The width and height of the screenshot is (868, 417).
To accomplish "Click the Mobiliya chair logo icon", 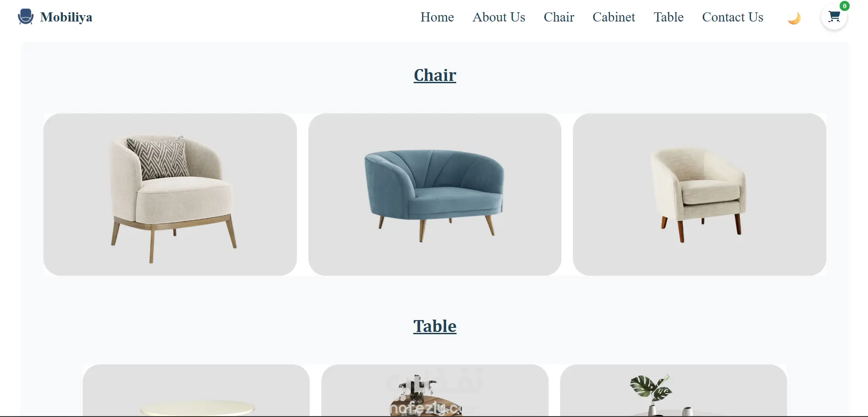I will pyautogui.click(x=26, y=17).
